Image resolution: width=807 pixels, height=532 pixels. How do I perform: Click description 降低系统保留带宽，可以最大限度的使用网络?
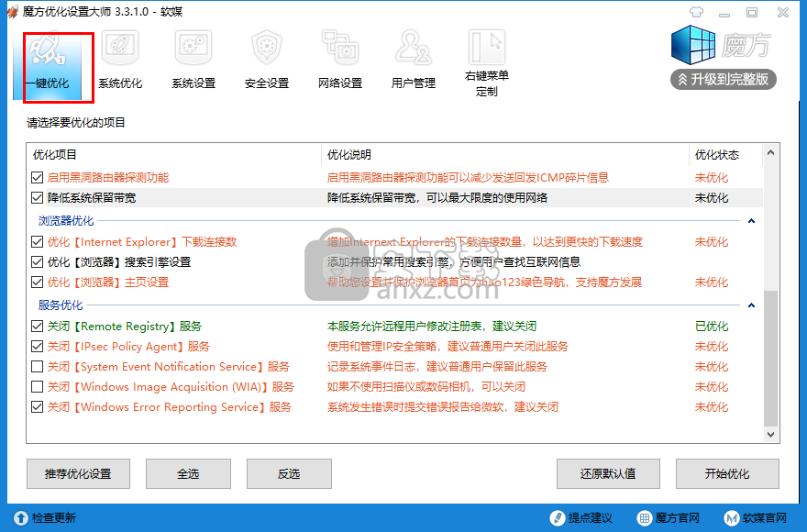(437, 198)
